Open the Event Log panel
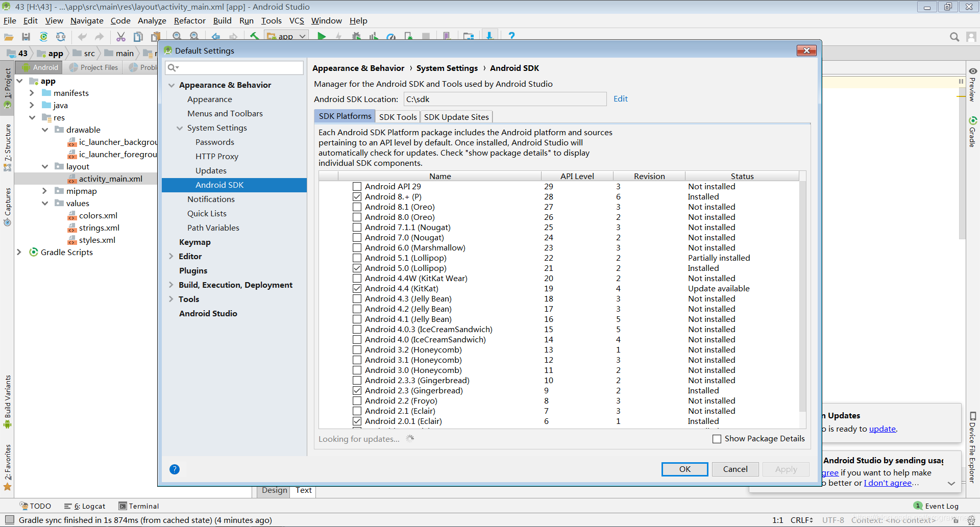The height and width of the screenshot is (527, 980). coord(936,506)
